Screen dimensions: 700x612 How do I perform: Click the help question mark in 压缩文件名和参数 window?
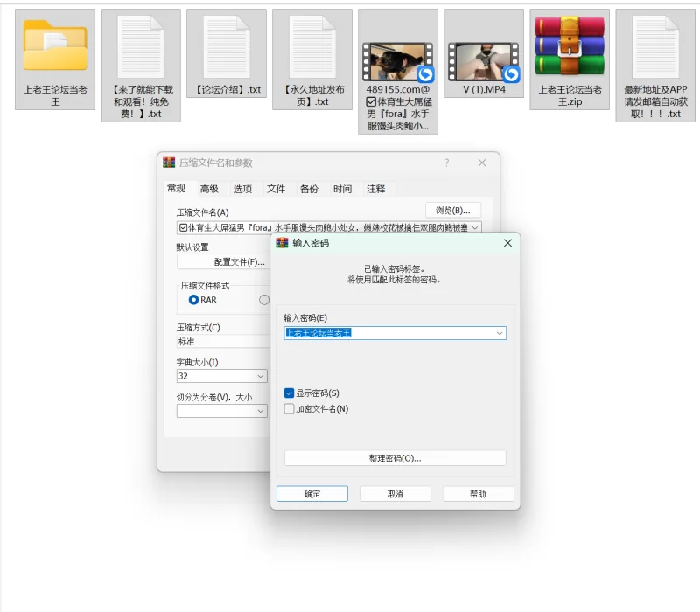tap(446, 163)
